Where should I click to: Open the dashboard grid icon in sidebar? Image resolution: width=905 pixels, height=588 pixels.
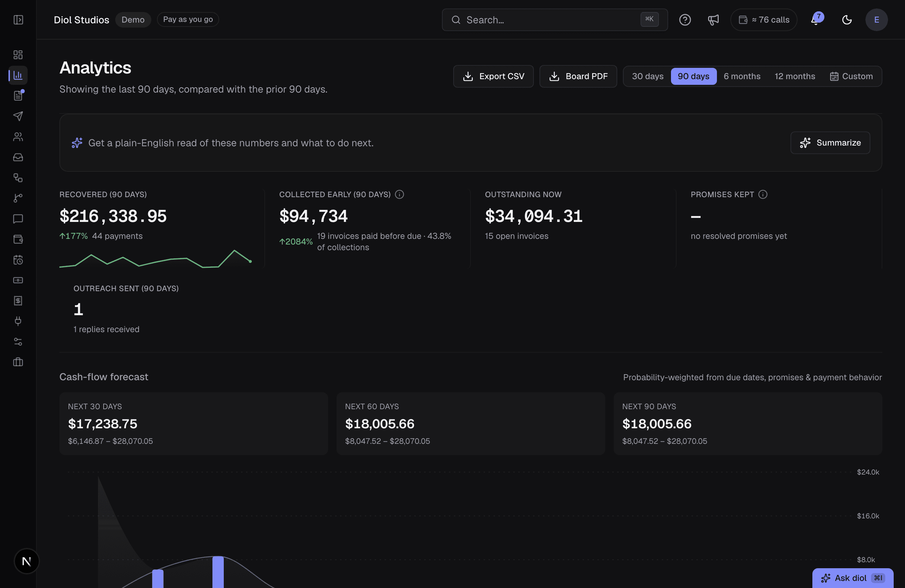pyautogui.click(x=18, y=55)
